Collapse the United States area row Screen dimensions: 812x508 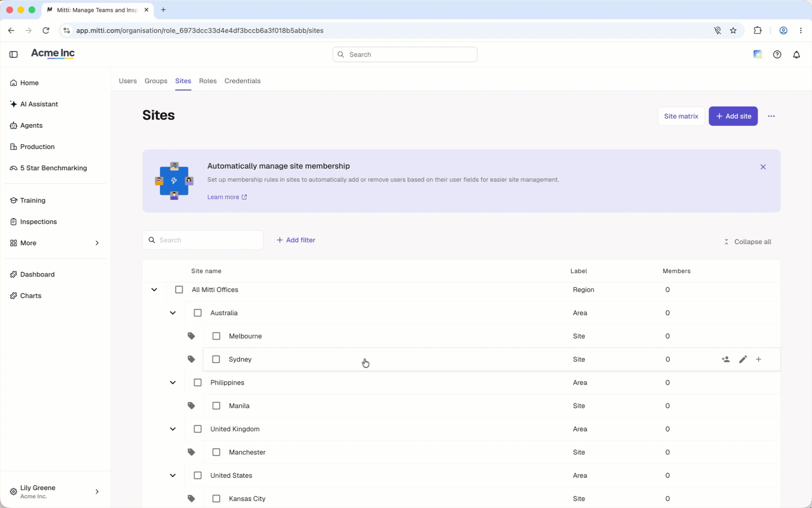pyautogui.click(x=173, y=476)
